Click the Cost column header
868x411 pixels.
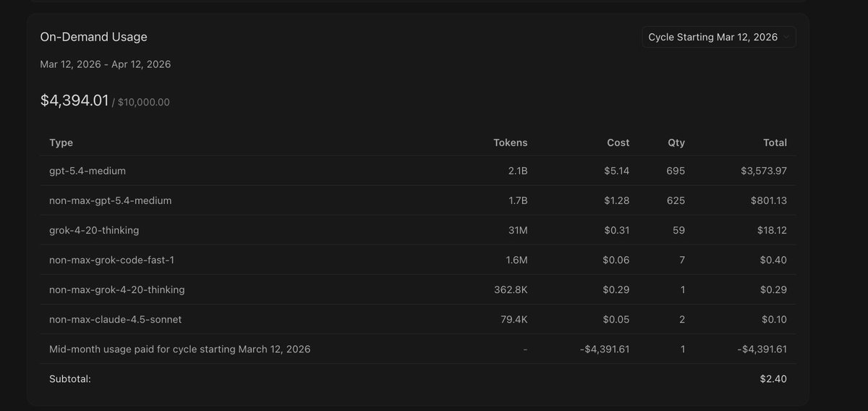point(618,143)
